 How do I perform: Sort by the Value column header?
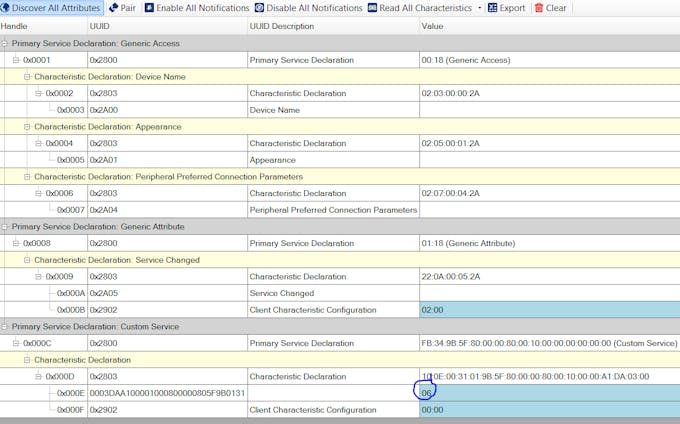click(x=549, y=26)
